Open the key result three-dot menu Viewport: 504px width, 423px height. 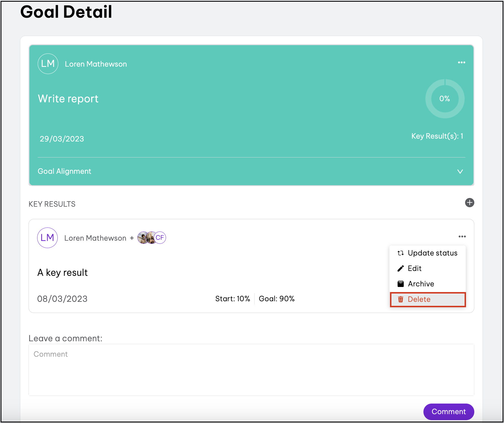tap(462, 237)
